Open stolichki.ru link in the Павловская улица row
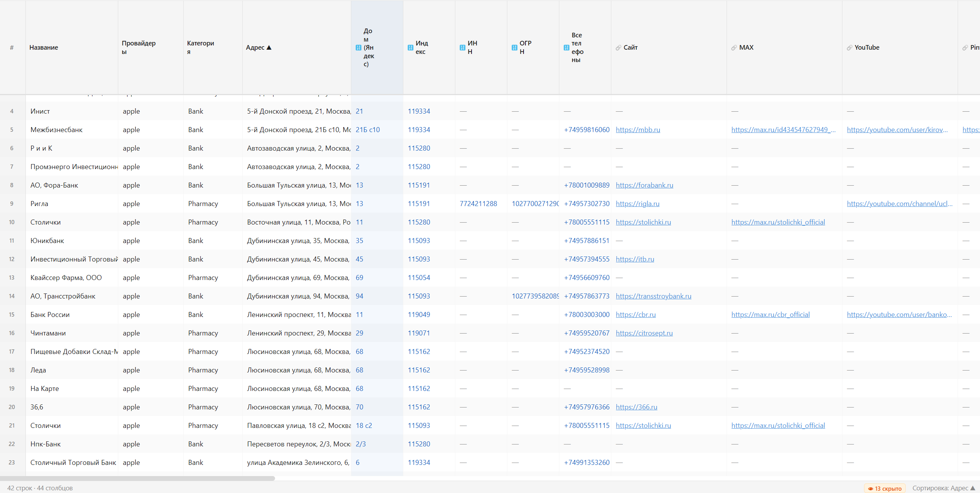The image size is (980, 493). pos(643,426)
